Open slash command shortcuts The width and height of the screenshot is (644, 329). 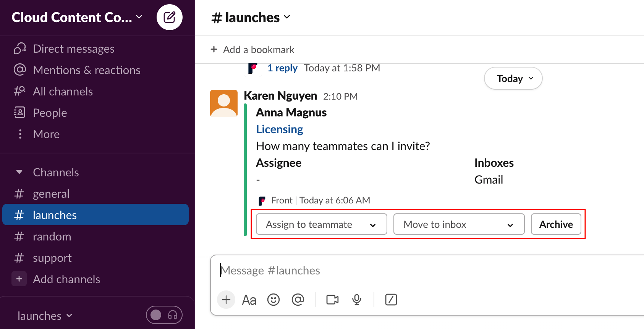pyautogui.click(x=391, y=300)
